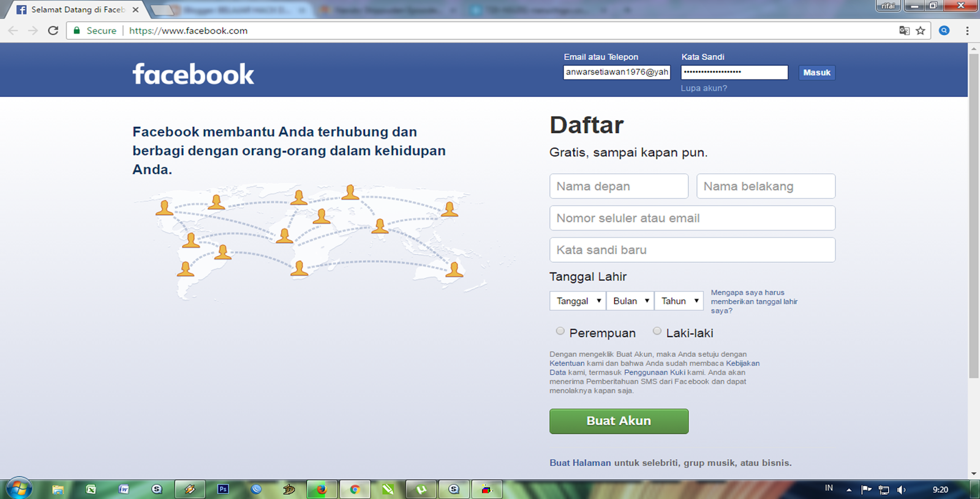Switch to Firefox in the taskbar
Viewport: 980px width, 499px height.
point(322,489)
